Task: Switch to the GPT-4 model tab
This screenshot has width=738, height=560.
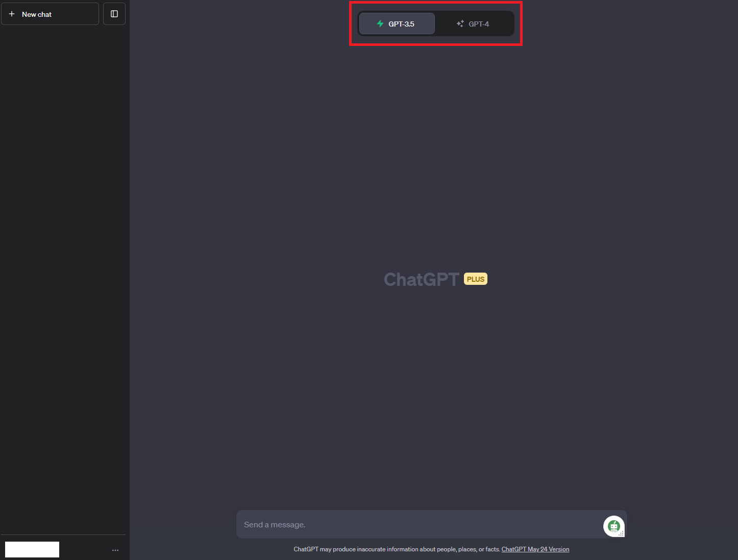Action: [473, 23]
